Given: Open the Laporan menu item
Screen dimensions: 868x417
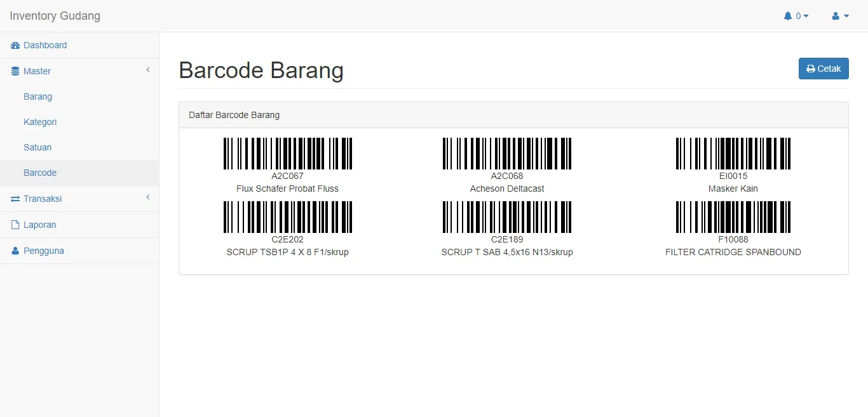Looking at the screenshot, I should click(x=79, y=225).
